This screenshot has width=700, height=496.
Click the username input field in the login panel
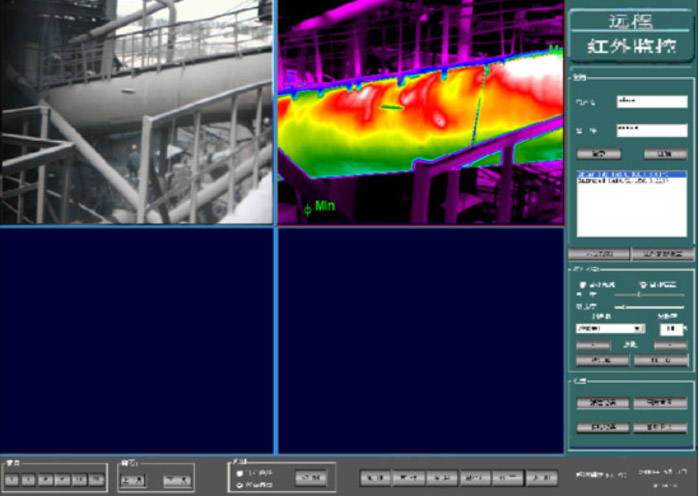pos(651,101)
